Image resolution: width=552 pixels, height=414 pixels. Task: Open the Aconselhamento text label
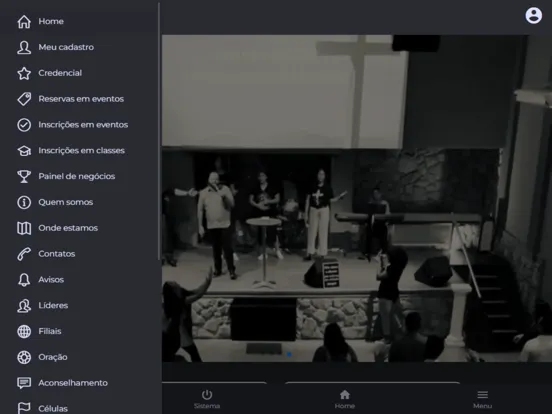pyautogui.click(x=73, y=383)
